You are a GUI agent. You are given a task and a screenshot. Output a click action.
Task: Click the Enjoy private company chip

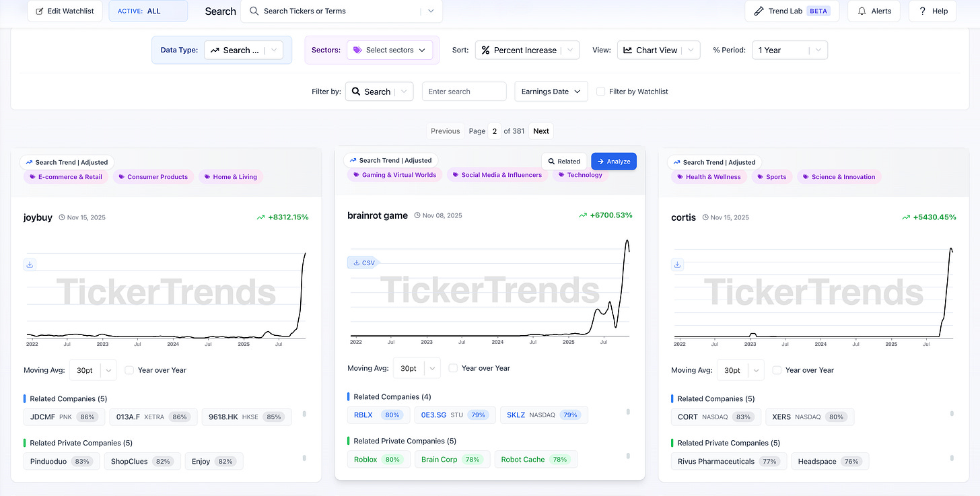[x=214, y=462]
